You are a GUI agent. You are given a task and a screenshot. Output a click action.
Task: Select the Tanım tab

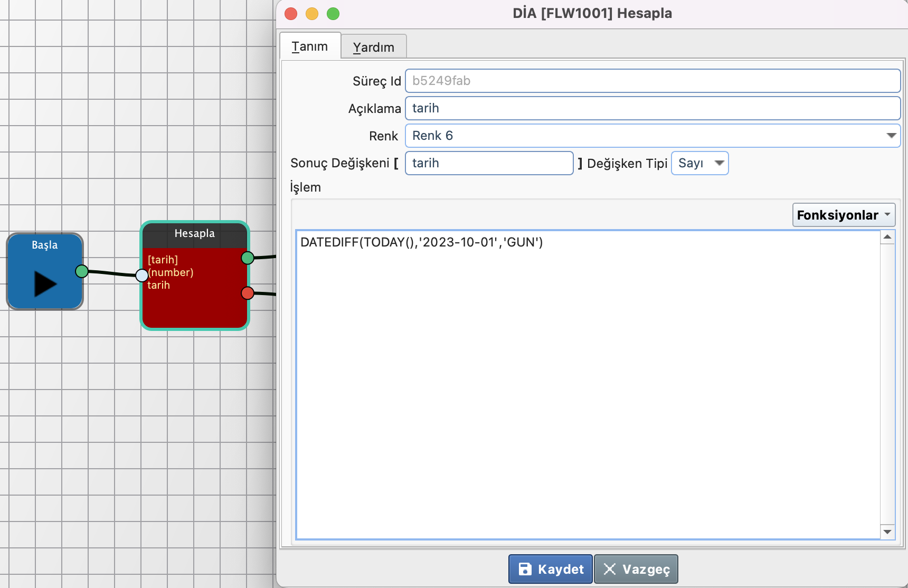[x=310, y=46]
